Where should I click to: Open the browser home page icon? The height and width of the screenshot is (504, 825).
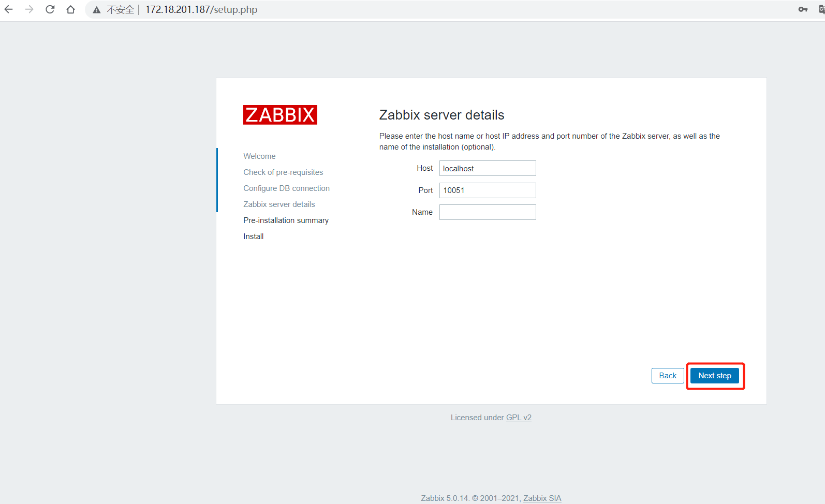pyautogui.click(x=71, y=9)
